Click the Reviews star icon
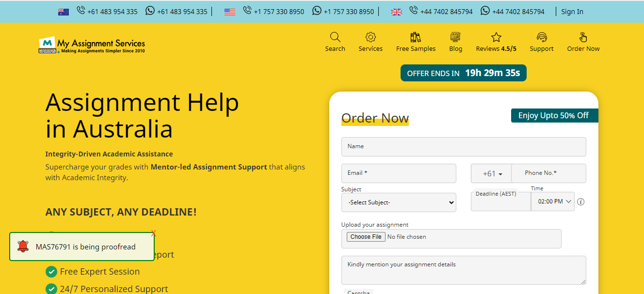The image size is (644, 294). (496, 37)
